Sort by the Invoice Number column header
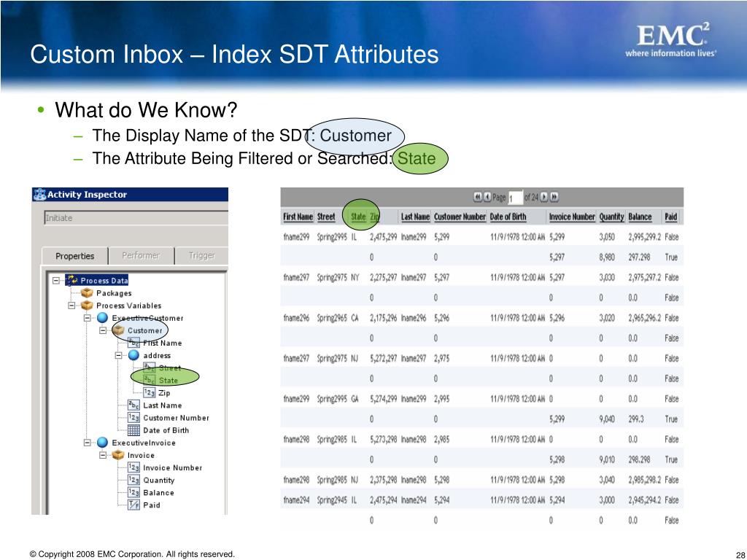The image size is (747, 560). (572, 217)
